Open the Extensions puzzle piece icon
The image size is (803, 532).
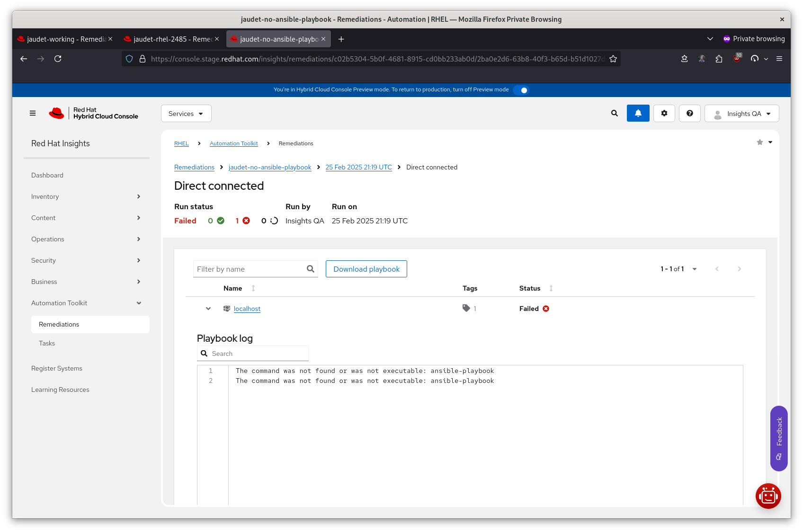coord(719,59)
